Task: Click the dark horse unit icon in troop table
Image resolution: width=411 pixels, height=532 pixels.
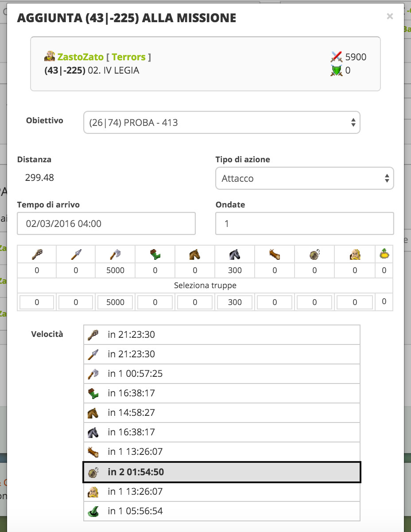Action: (235, 254)
